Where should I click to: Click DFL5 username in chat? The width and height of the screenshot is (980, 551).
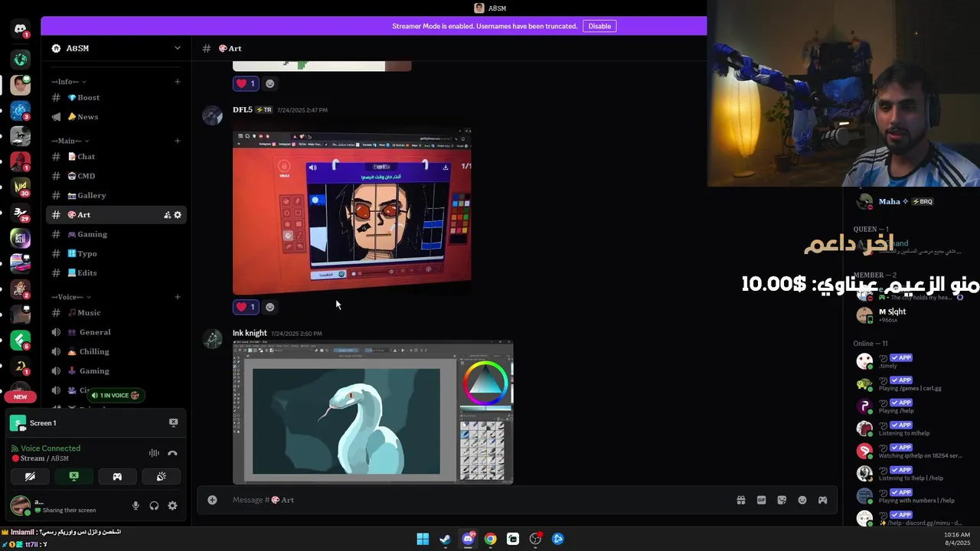click(x=243, y=110)
